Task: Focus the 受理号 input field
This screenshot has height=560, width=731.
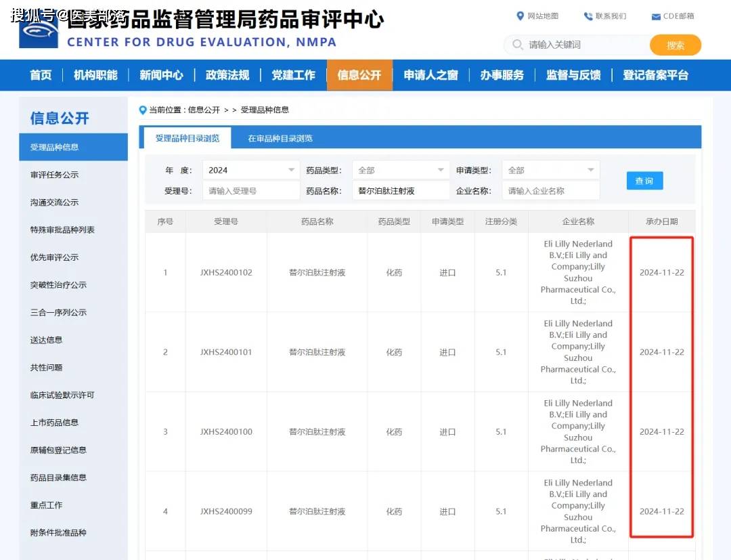Action: point(251,191)
